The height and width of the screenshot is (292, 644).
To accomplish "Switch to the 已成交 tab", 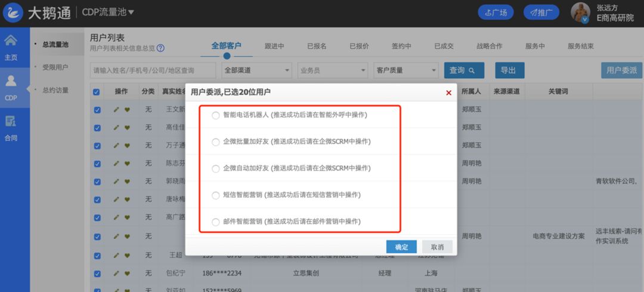I will 444,46.
